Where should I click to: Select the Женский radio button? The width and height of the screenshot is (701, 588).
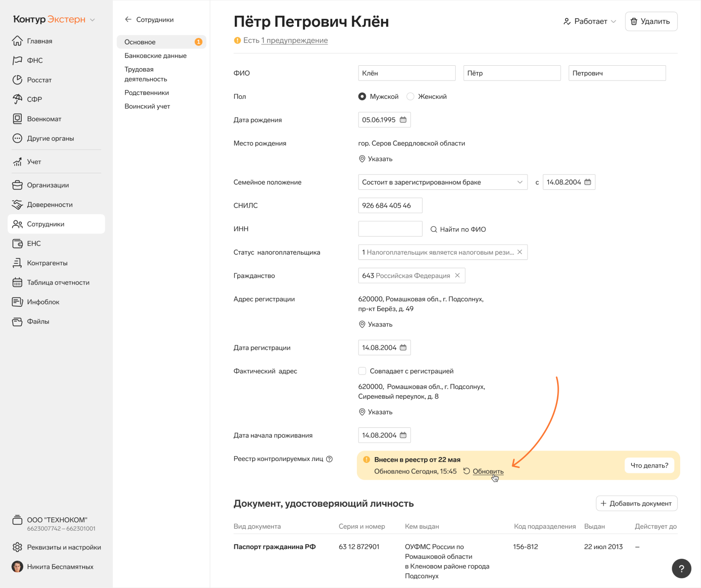tap(410, 97)
